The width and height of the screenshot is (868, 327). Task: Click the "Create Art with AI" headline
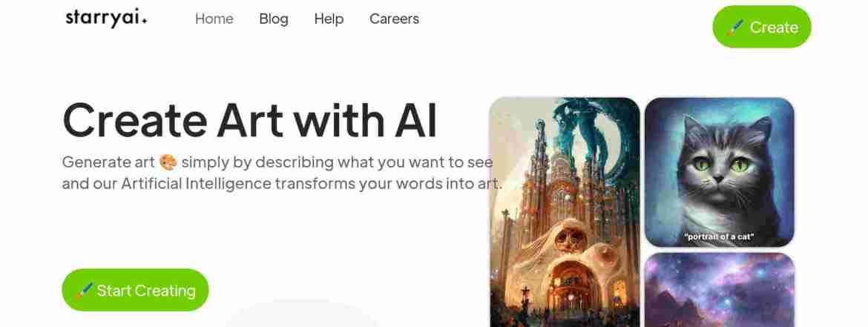250,120
